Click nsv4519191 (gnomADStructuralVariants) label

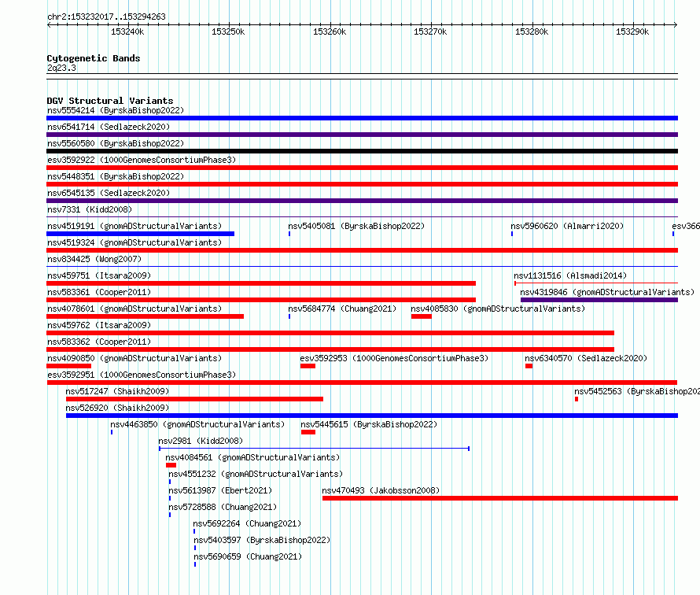(x=134, y=226)
